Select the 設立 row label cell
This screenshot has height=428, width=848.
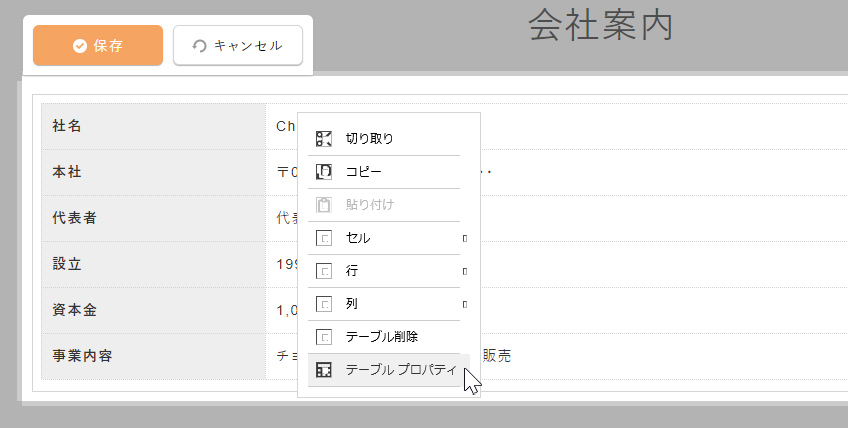click(x=153, y=265)
